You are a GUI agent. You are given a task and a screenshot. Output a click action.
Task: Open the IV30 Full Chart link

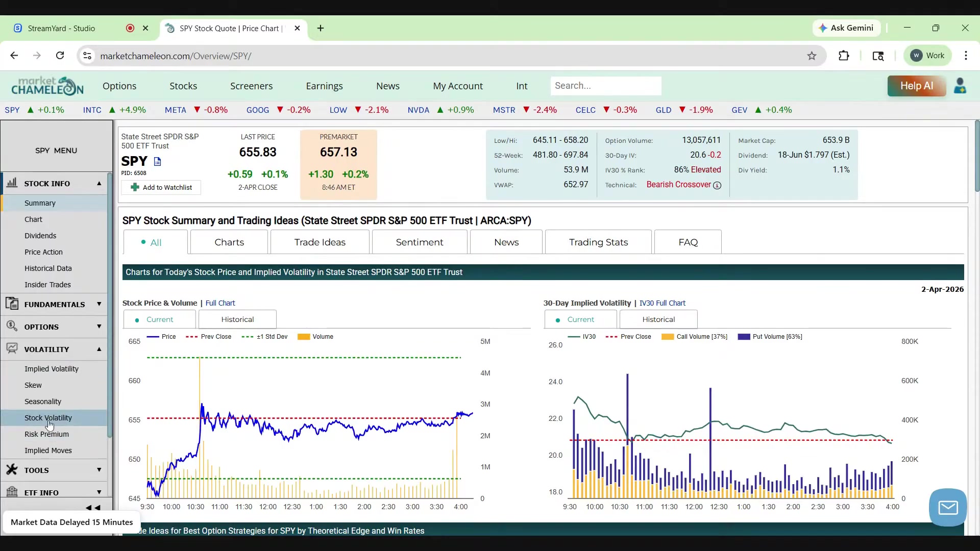point(662,303)
